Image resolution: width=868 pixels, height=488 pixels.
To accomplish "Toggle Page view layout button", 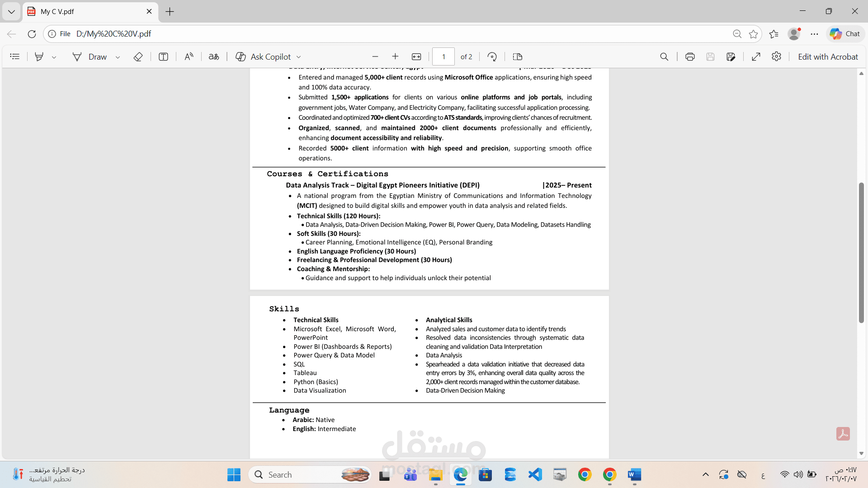I will (x=518, y=56).
